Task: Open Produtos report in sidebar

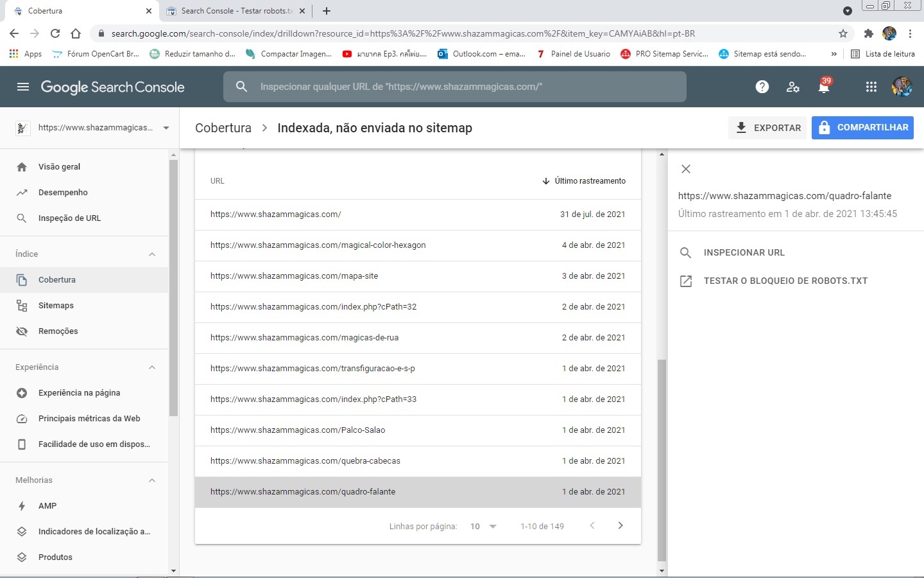Action: pyautogui.click(x=84, y=557)
